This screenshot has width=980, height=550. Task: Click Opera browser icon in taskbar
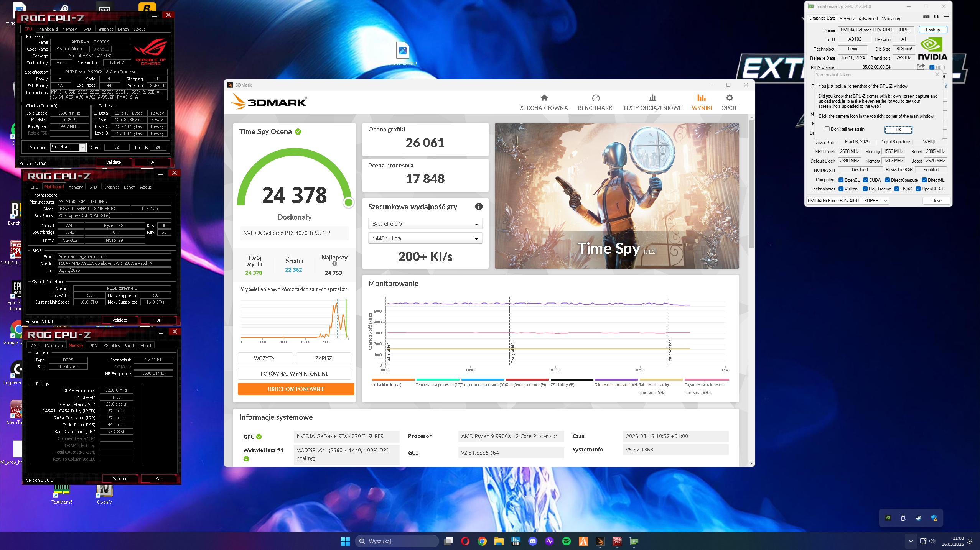(x=465, y=541)
